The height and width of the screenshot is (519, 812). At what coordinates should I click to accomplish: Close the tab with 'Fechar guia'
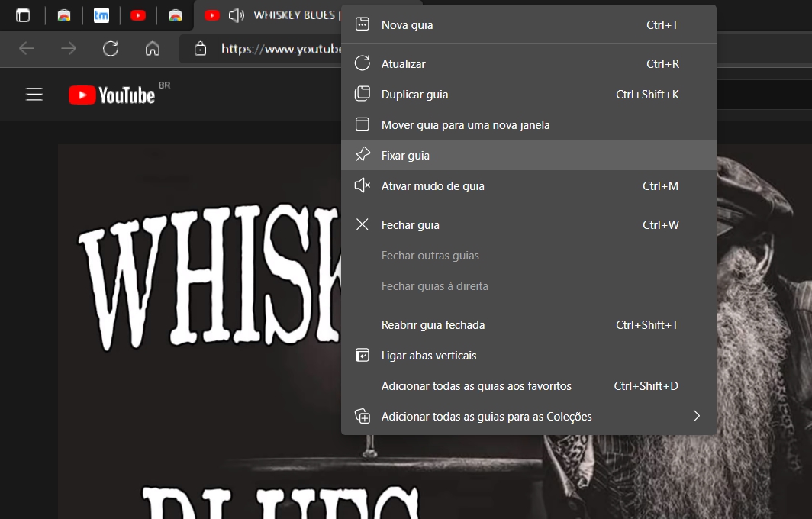tap(529, 225)
